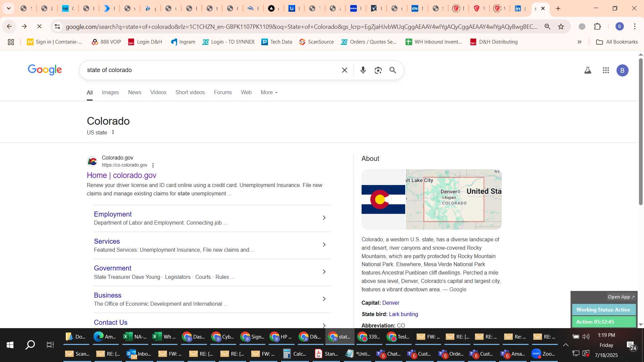Open a new browser tab
Viewport: 644px width, 362px height.
pyautogui.click(x=558, y=8)
